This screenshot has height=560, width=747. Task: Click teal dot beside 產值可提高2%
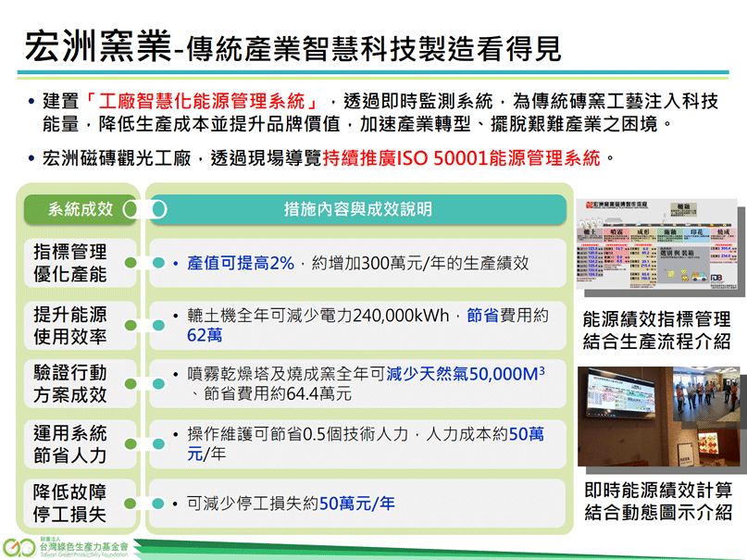coord(158,263)
